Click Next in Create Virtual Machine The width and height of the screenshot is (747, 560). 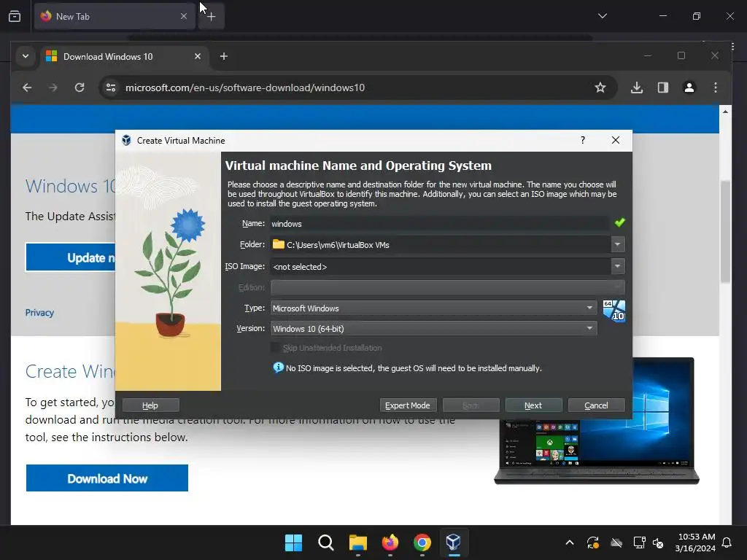point(533,405)
